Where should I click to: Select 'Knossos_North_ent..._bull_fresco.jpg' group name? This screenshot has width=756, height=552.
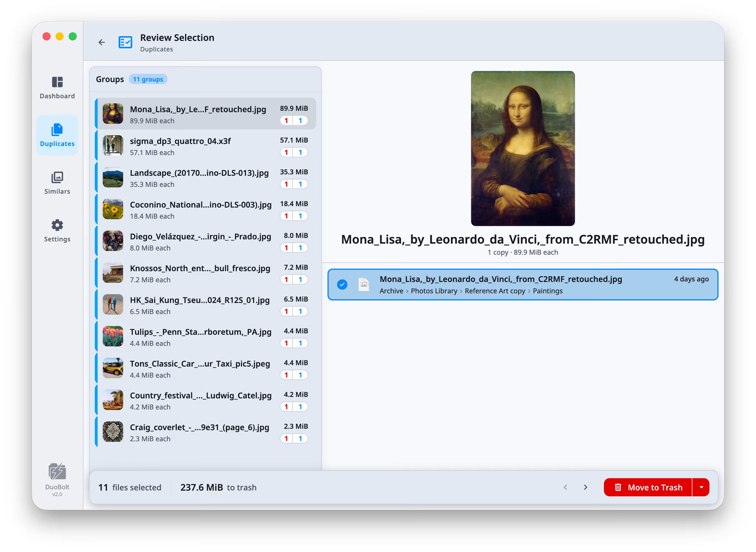tap(200, 268)
